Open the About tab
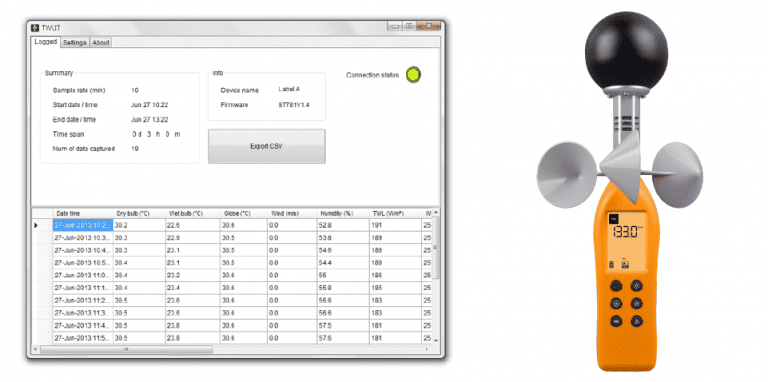The width and height of the screenshot is (768, 382). click(x=101, y=43)
